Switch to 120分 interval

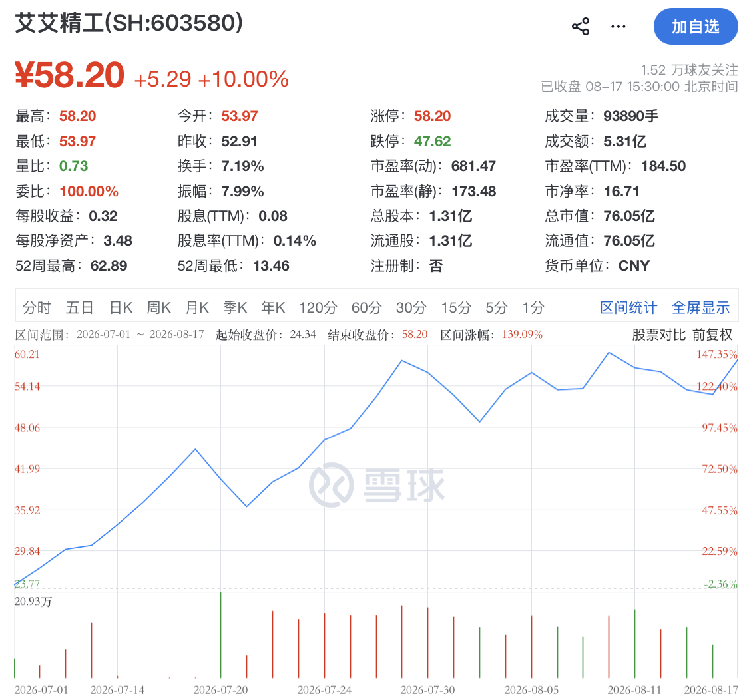pos(318,308)
